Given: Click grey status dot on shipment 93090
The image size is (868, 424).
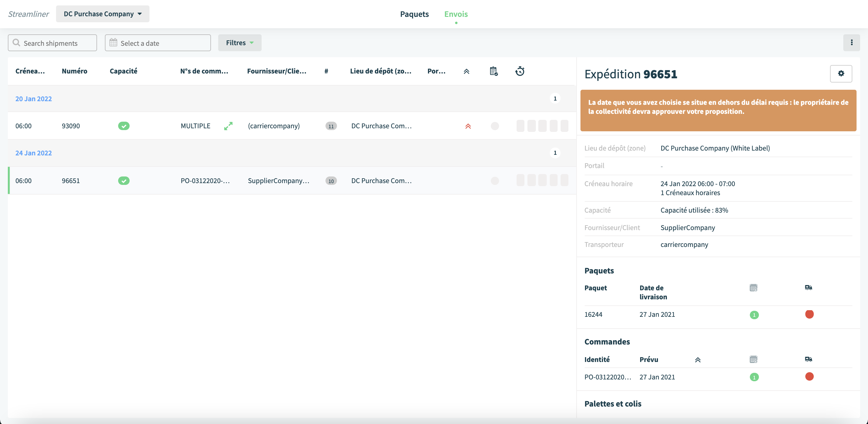Looking at the screenshot, I should 495,126.
